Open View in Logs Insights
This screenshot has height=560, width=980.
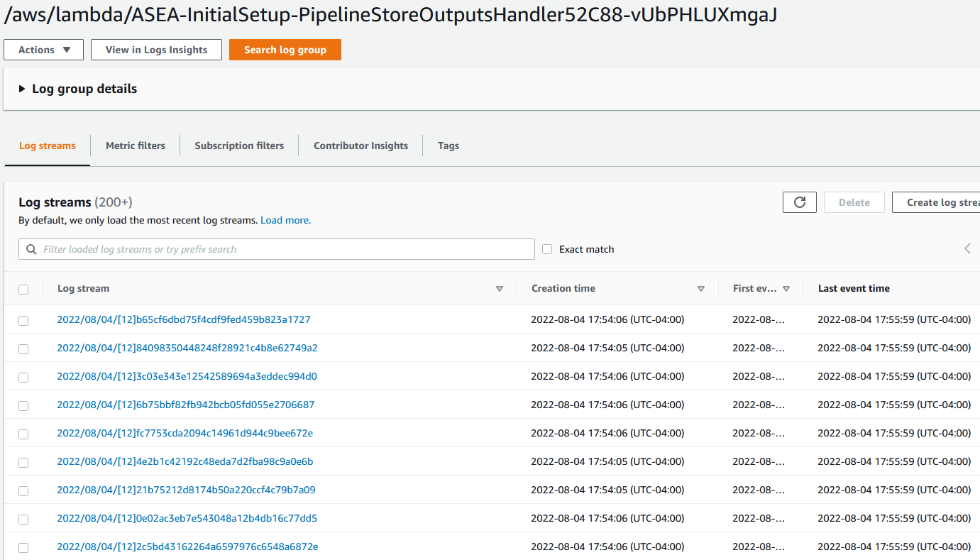coord(155,50)
